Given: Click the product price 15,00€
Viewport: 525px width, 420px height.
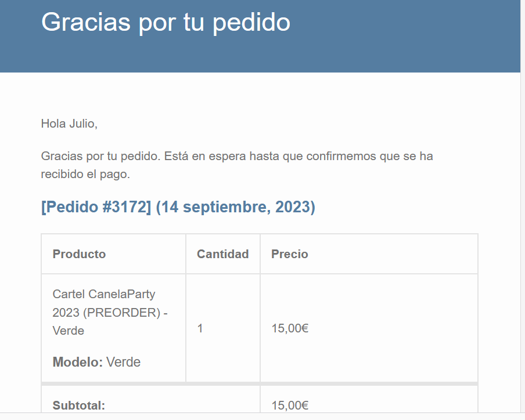Looking at the screenshot, I should coord(290,328).
